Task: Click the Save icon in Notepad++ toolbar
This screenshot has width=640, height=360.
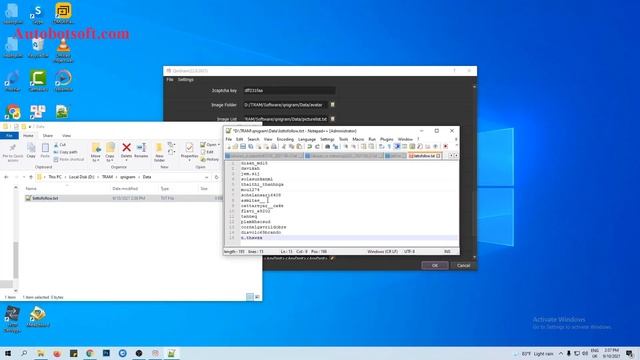Action: 243,147
